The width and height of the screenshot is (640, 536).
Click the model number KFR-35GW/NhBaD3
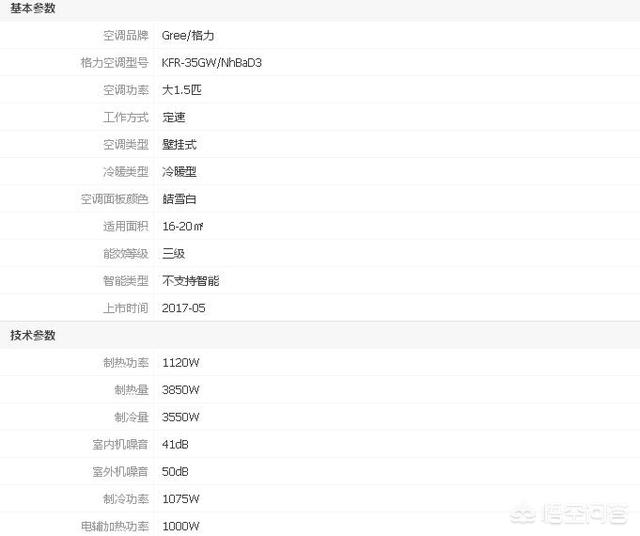211,63
